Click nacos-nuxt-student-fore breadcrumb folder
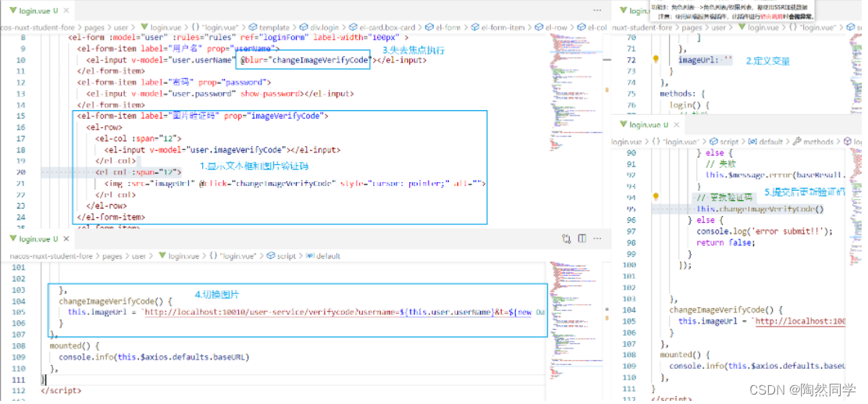This screenshot has width=868, height=404. coord(51,256)
